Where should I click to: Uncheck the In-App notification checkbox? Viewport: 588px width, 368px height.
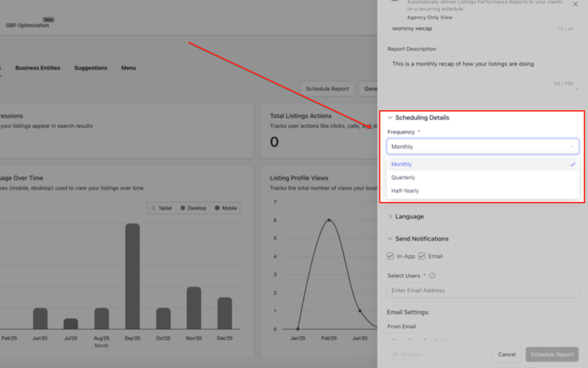[390, 256]
